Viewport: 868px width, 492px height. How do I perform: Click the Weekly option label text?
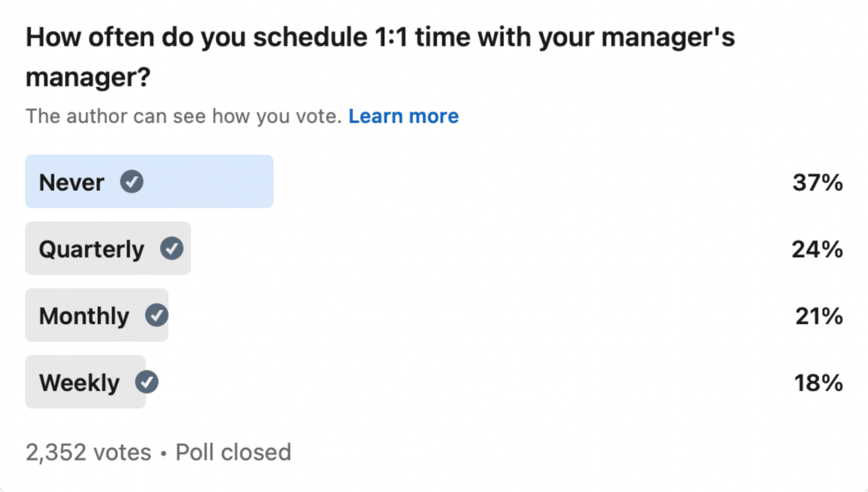[x=79, y=383]
